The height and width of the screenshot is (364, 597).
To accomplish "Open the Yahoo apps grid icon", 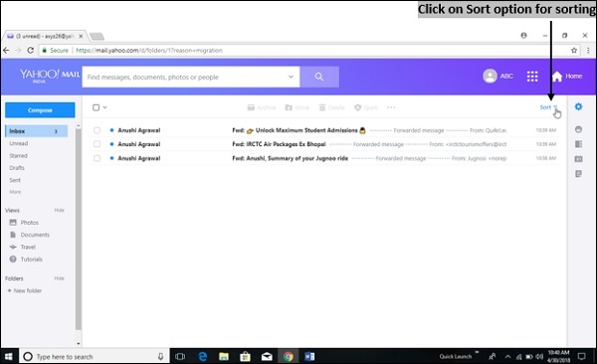I will click(x=532, y=77).
